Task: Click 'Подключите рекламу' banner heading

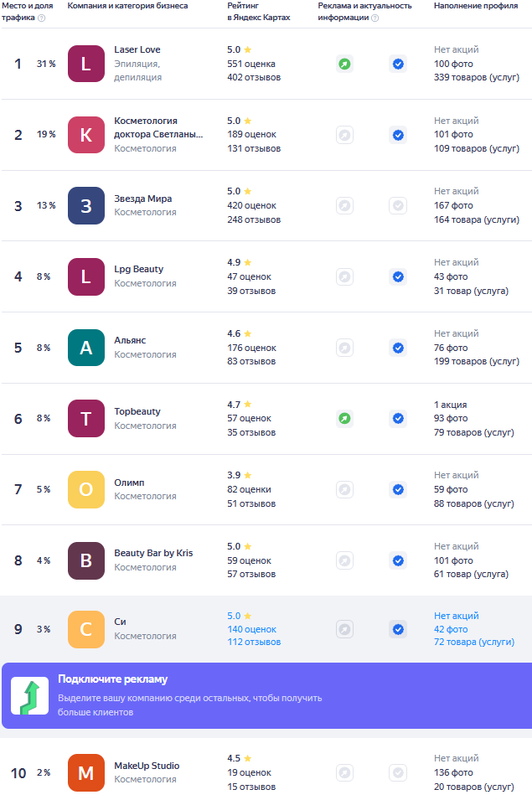Action: (x=112, y=679)
